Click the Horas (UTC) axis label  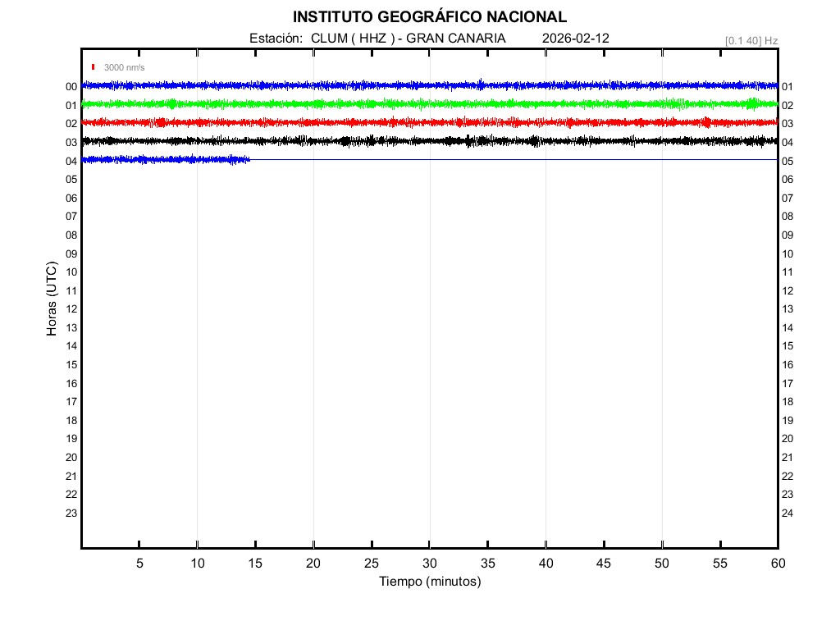coord(52,299)
